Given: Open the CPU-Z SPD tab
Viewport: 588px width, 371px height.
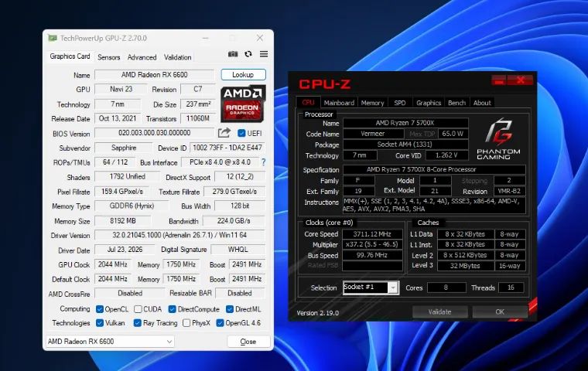Looking at the screenshot, I should [400, 103].
